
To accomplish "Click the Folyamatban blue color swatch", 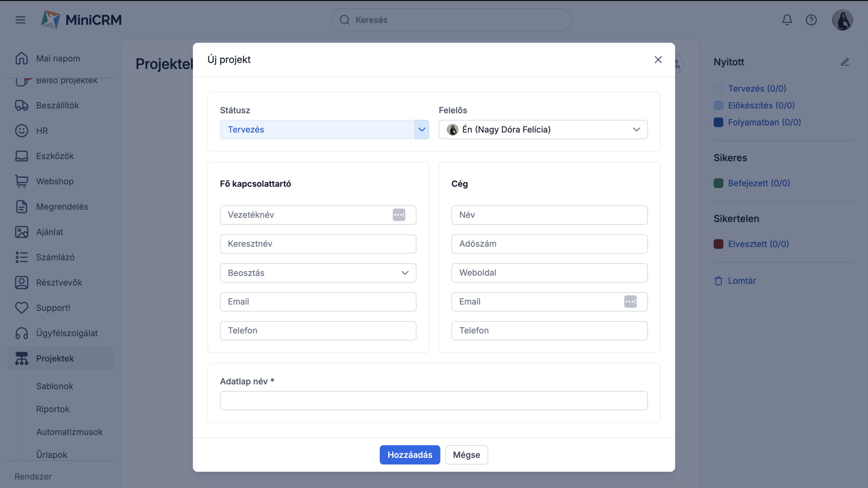I will coord(718,122).
